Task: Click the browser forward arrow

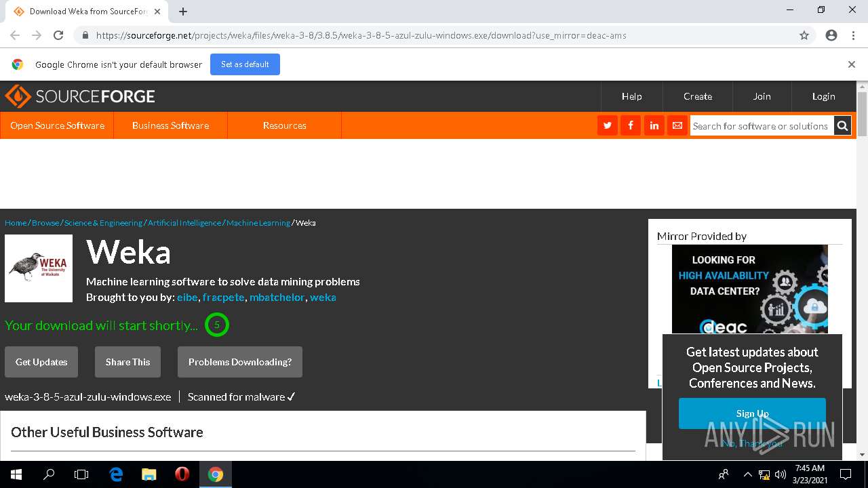Action: pos(37,35)
